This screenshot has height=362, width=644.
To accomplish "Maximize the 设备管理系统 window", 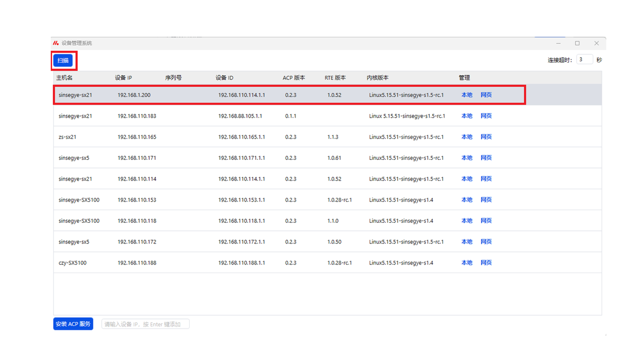I will coord(577,43).
